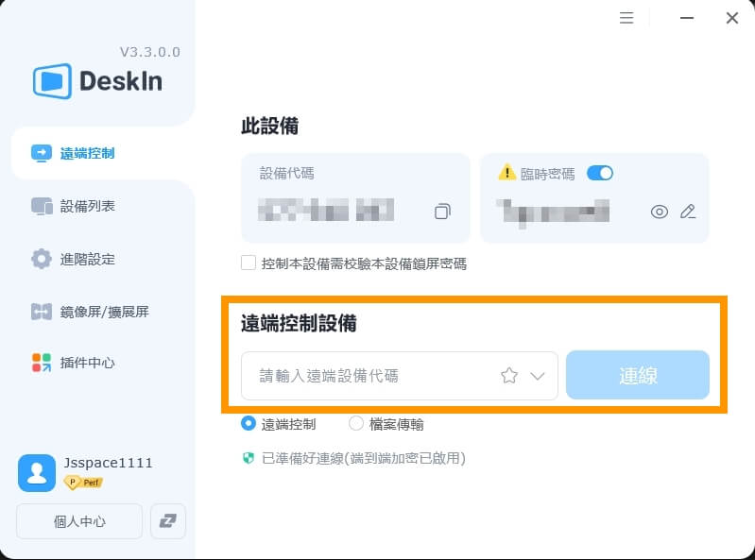Open the hamburger menu at the top right
The width and height of the screenshot is (755, 560).
[x=626, y=18]
